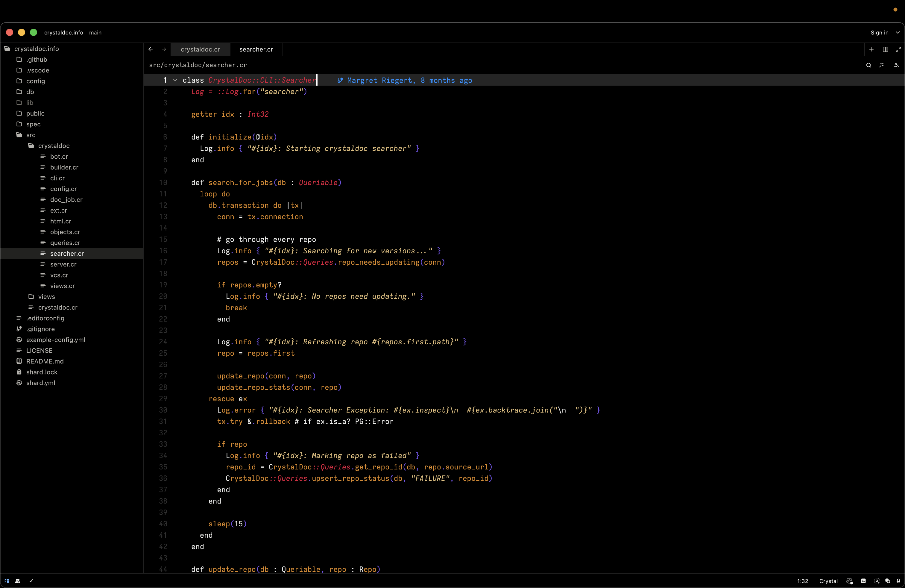Open the Margret Riegert blame link
Viewport: 905px width, 588px height.
[409, 80]
